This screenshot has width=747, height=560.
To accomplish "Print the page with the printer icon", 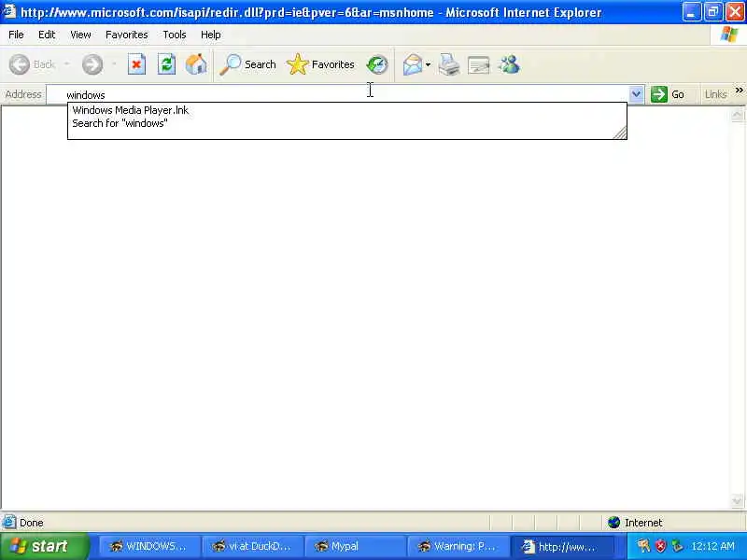I will (449, 64).
